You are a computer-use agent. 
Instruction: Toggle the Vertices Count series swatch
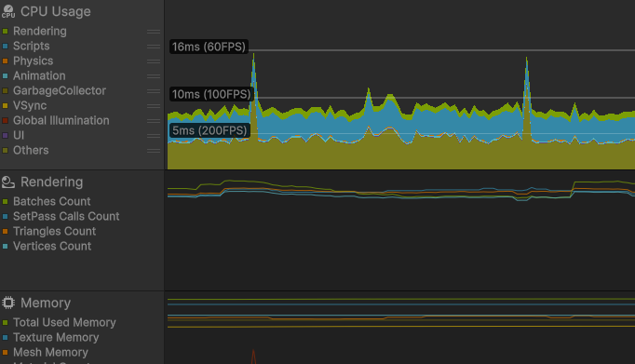pyautogui.click(x=6, y=246)
